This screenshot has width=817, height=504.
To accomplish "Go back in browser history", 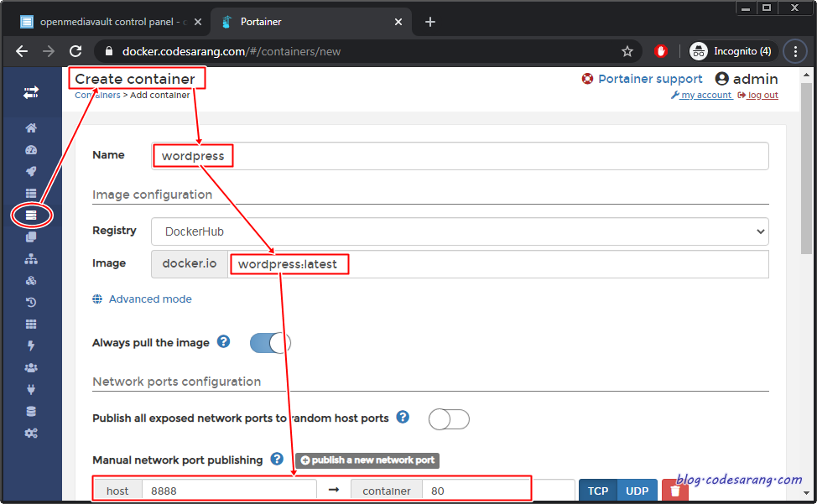I will (22, 51).
